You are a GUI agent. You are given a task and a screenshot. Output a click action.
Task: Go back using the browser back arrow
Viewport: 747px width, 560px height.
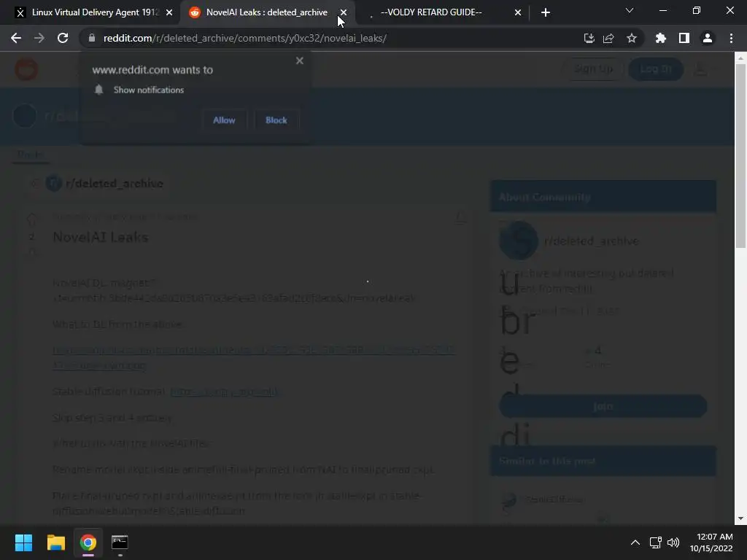click(16, 38)
